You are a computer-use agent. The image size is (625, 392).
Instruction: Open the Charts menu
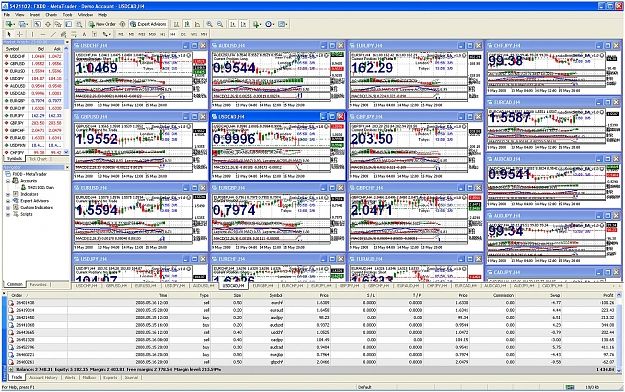(51, 15)
